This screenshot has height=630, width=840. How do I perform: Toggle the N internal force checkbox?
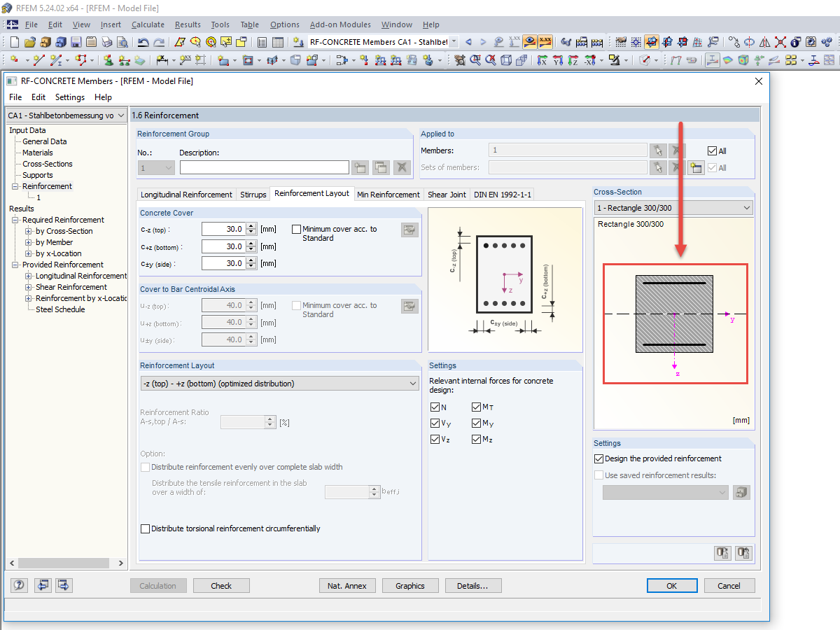tap(435, 407)
